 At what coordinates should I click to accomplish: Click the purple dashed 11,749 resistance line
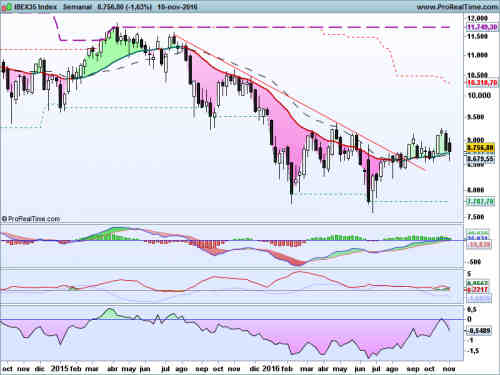pos(287,27)
